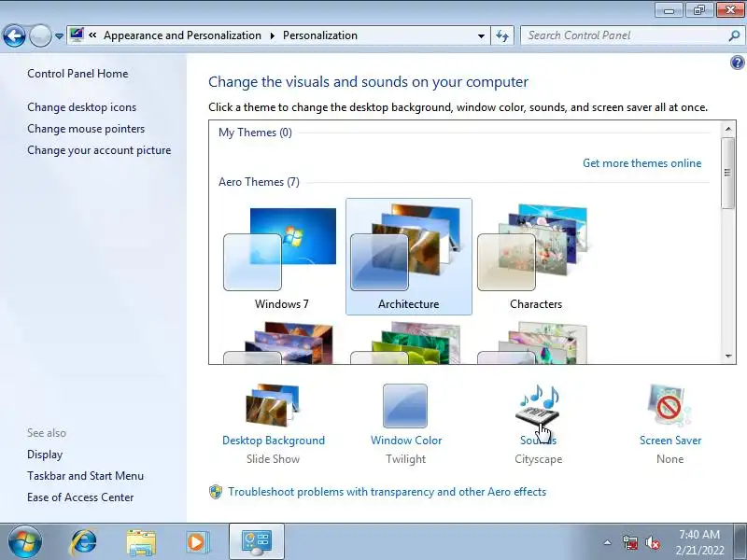Restore down the Personalization window
Viewport: 747px width, 560px height.
[x=698, y=10]
